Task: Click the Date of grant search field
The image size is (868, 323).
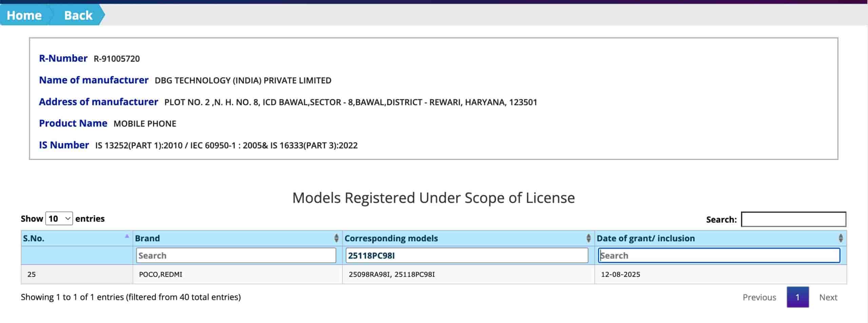Action: (x=719, y=255)
